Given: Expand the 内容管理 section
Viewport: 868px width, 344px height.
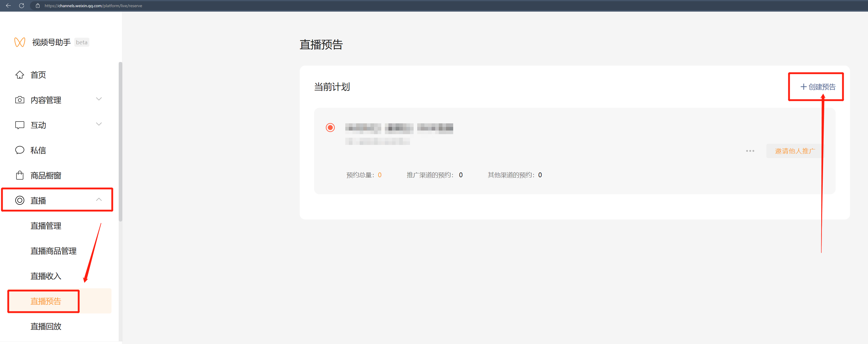Looking at the screenshot, I should tap(99, 98).
